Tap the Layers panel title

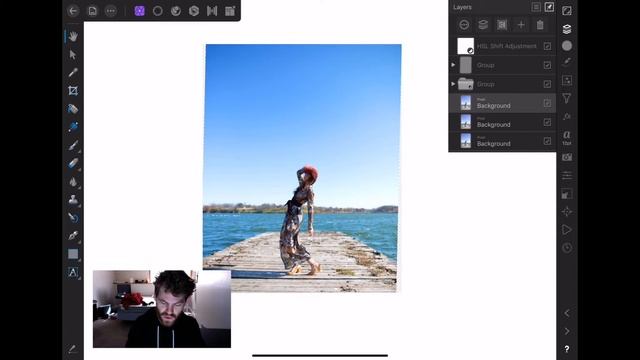[462, 7]
